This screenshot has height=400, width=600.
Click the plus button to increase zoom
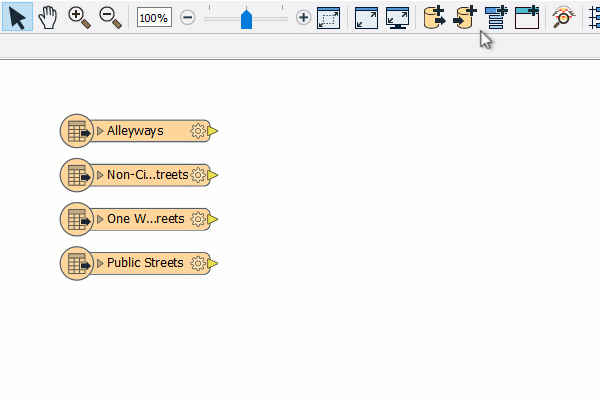tap(303, 18)
